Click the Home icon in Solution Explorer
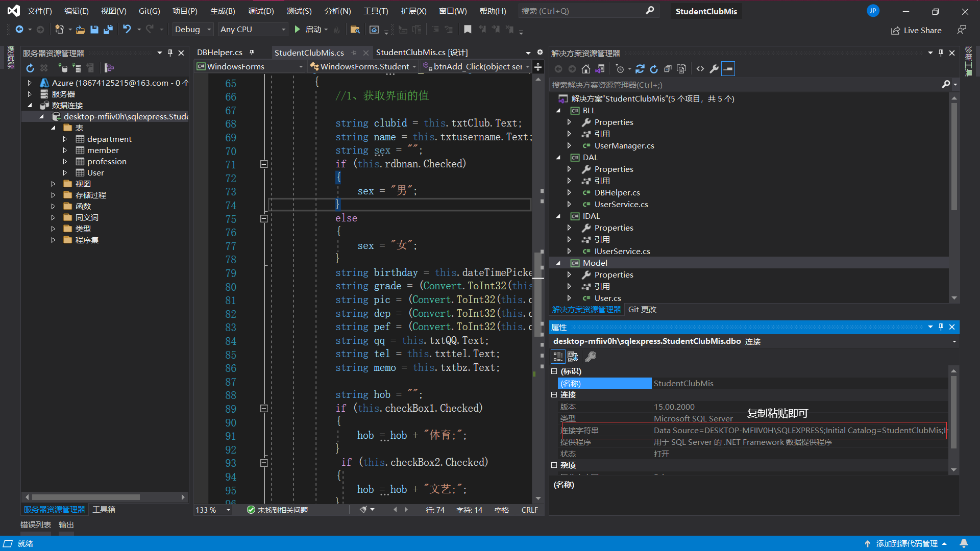The width and height of the screenshot is (980, 551). [x=586, y=69]
